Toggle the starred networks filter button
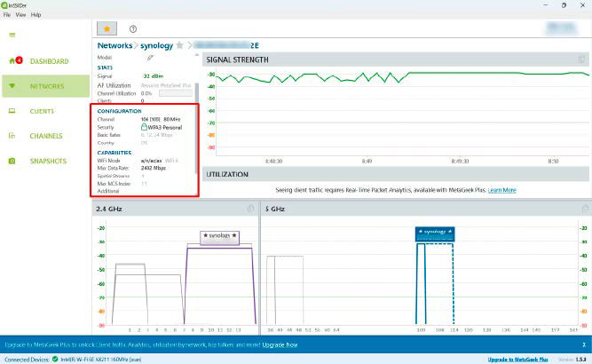The height and width of the screenshot is (364, 592). click(x=107, y=28)
